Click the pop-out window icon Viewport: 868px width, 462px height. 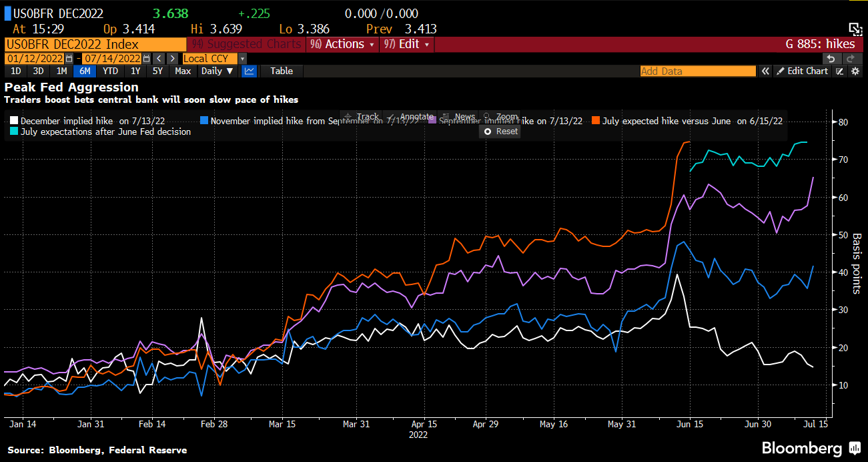pos(855,28)
